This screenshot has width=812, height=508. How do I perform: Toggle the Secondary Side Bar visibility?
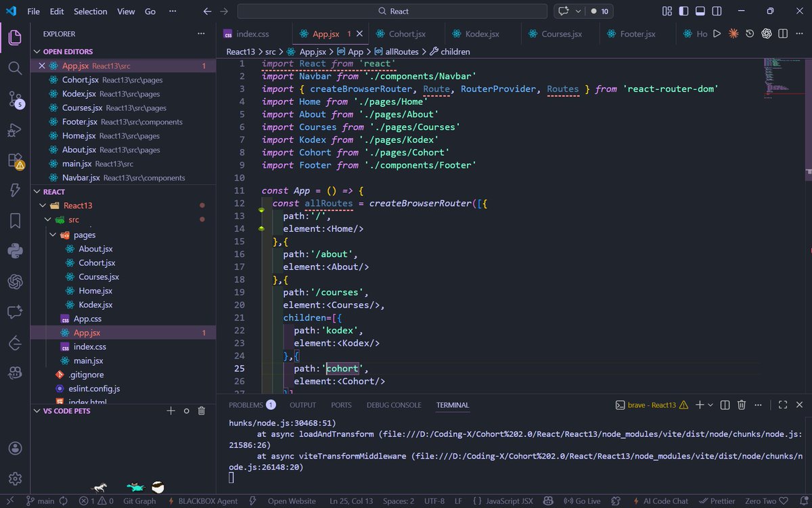(716, 11)
